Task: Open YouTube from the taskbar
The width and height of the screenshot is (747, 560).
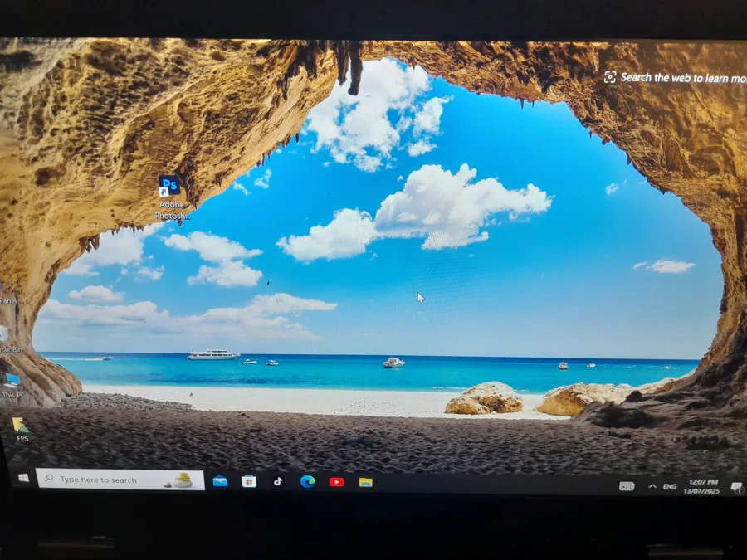Action: (x=336, y=482)
